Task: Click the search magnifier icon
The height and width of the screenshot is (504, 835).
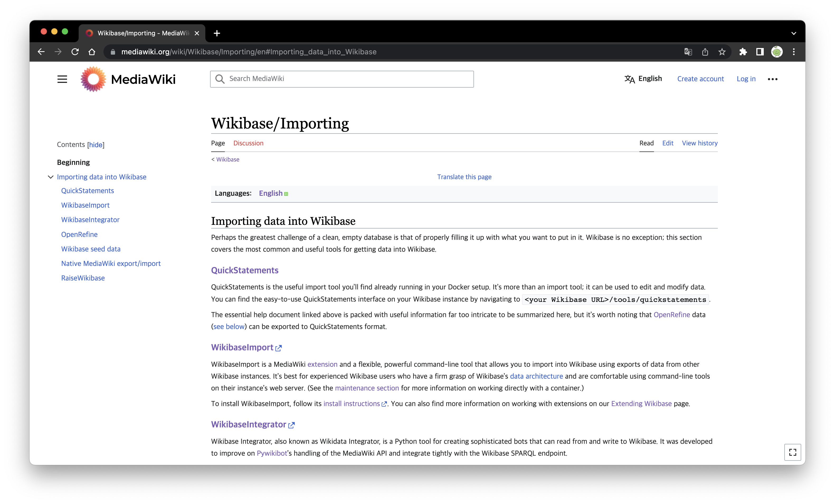Action: coord(220,79)
